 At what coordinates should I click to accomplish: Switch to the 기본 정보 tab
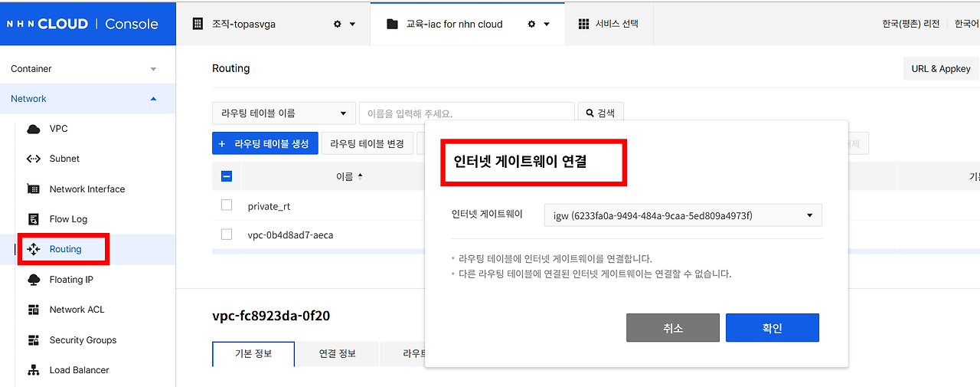253,354
